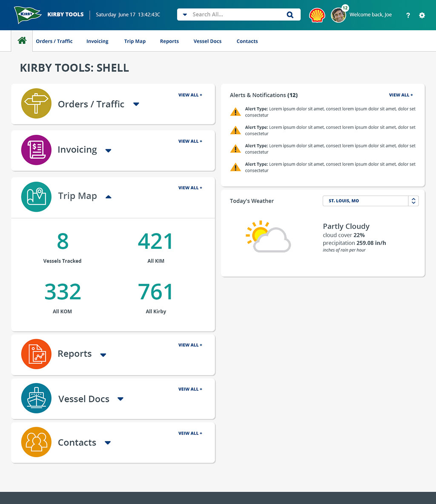This screenshot has width=436, height=504.
Task: Click the KIRBY TOOLS header title
Action: point(65,14)
